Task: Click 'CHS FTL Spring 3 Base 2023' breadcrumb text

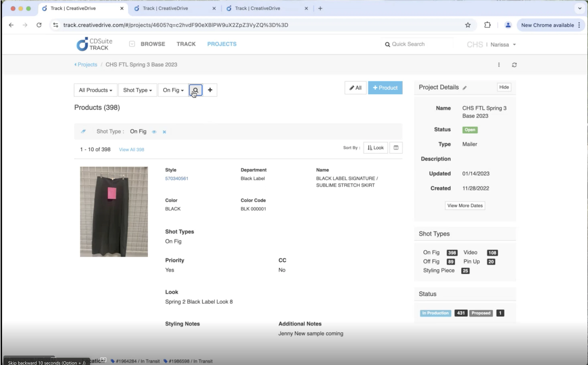Action: tap(141, 65)
